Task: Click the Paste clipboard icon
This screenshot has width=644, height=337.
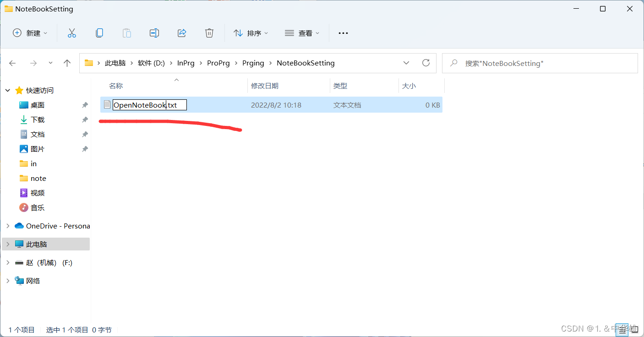Action: (127, 33)
